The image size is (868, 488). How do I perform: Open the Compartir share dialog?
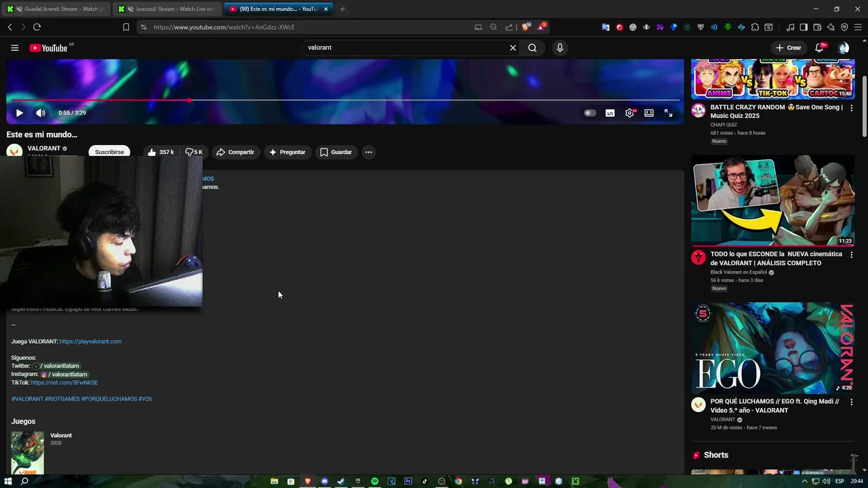point(235,152)
